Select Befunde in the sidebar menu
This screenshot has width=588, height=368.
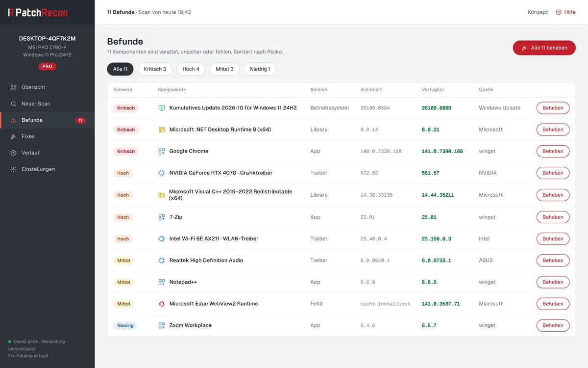click(x=48, y=120)
